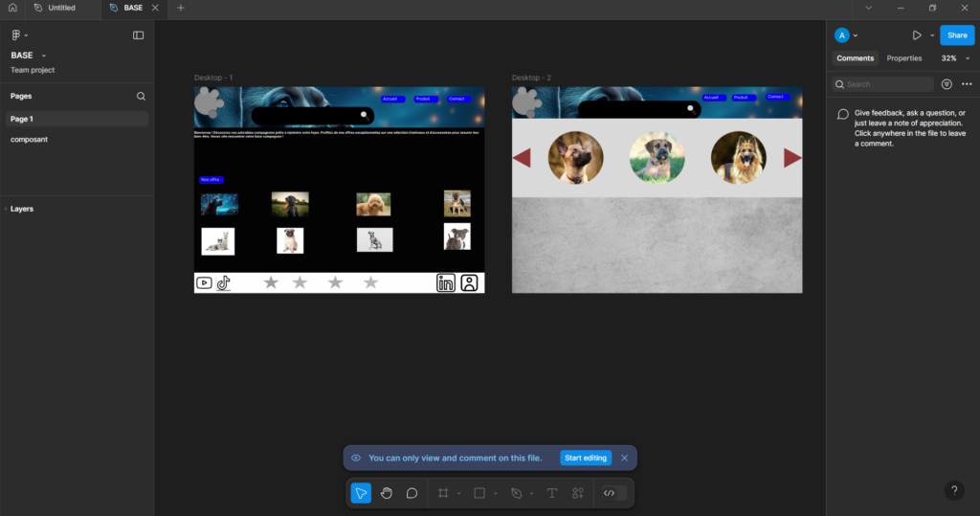Open the Figma main menu
Screen dimensions: 980x516
pos(17,35)
